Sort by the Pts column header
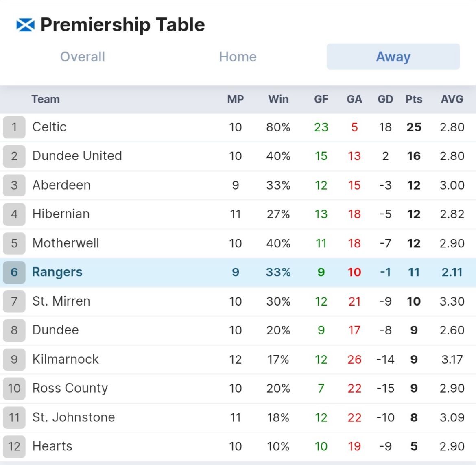This screenshot has width=476, height=465. pos(414,99)
